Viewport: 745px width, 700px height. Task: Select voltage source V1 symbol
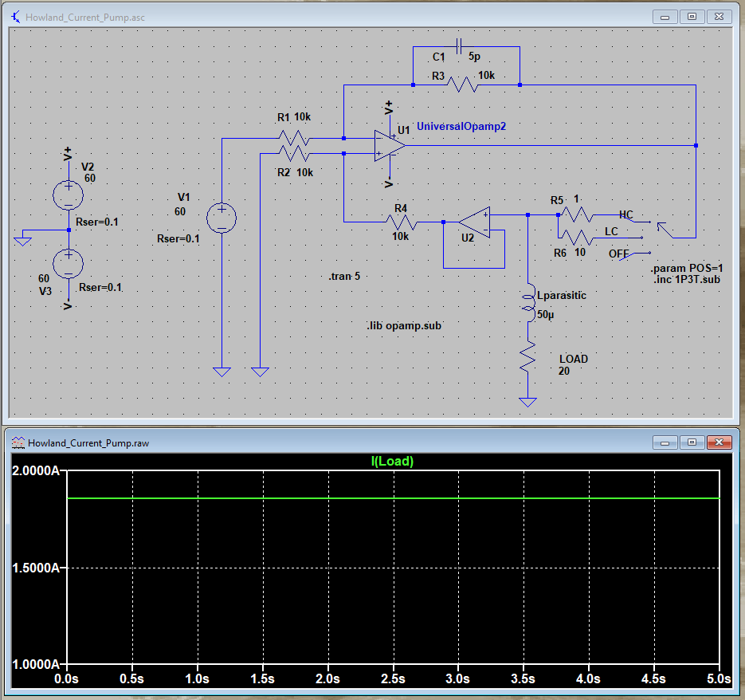[x=222, y=217]
